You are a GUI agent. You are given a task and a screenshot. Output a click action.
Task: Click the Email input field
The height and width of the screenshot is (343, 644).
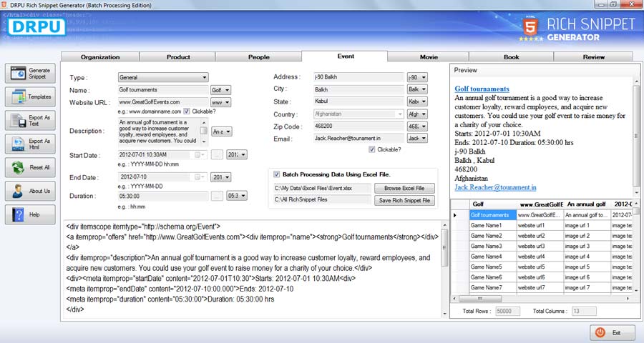tap(358, 138)
